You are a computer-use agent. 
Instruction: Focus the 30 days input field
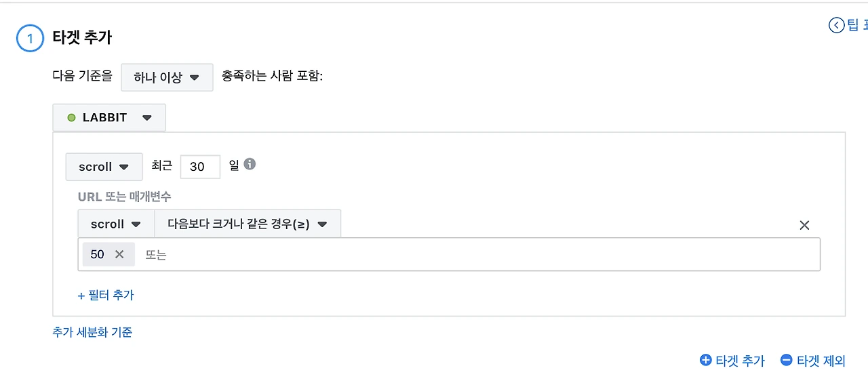tap(200, 167)
